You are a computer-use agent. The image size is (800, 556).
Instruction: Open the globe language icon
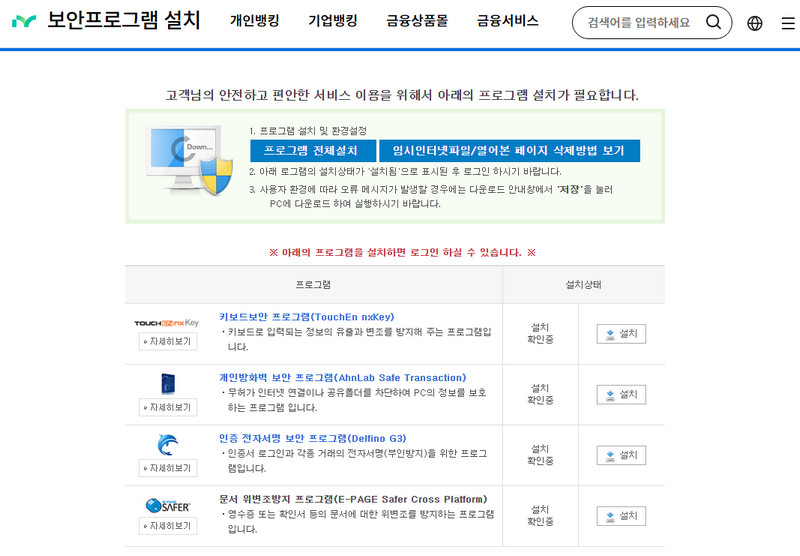(755, 23)
